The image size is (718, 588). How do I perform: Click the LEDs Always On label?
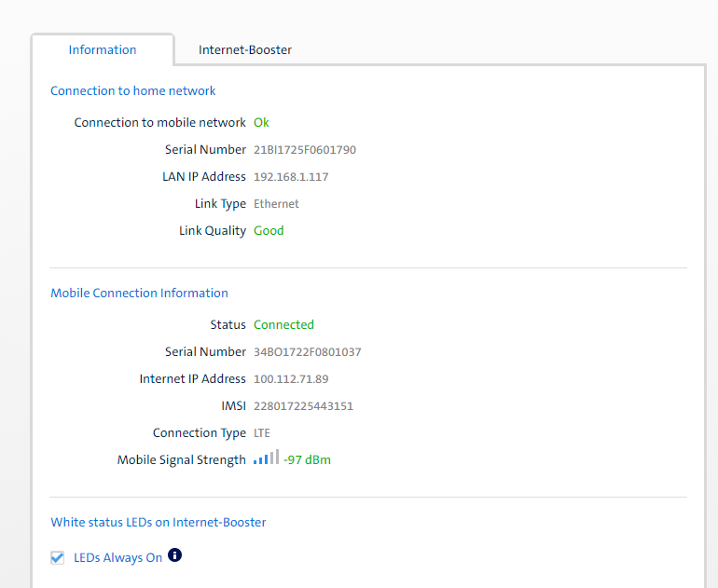pos(118,557)
